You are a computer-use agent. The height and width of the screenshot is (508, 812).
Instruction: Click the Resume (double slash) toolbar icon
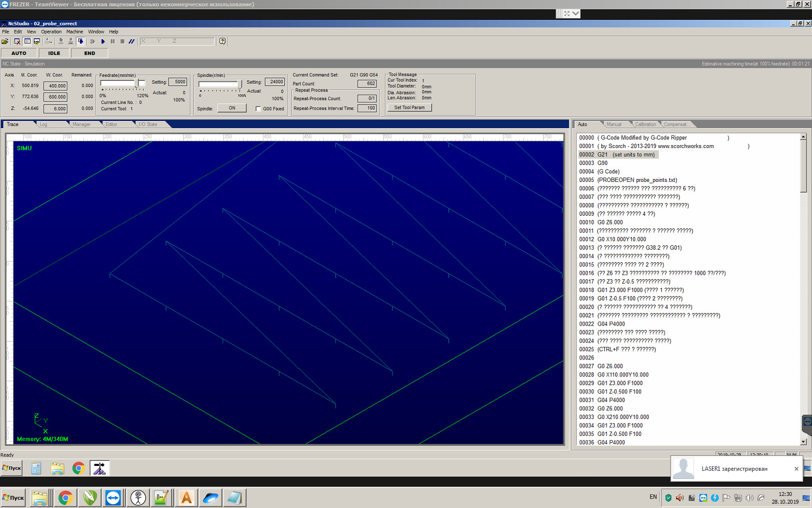tap(131, 42)
